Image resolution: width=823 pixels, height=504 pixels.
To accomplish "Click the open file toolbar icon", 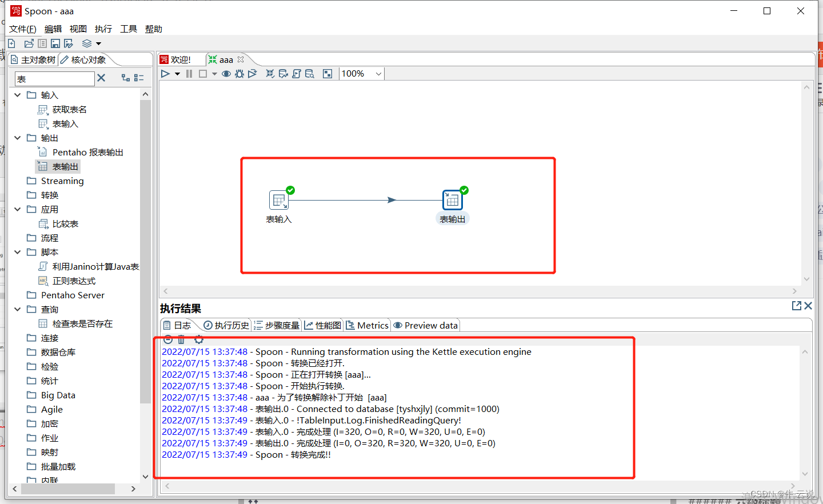I will (29, 43).
